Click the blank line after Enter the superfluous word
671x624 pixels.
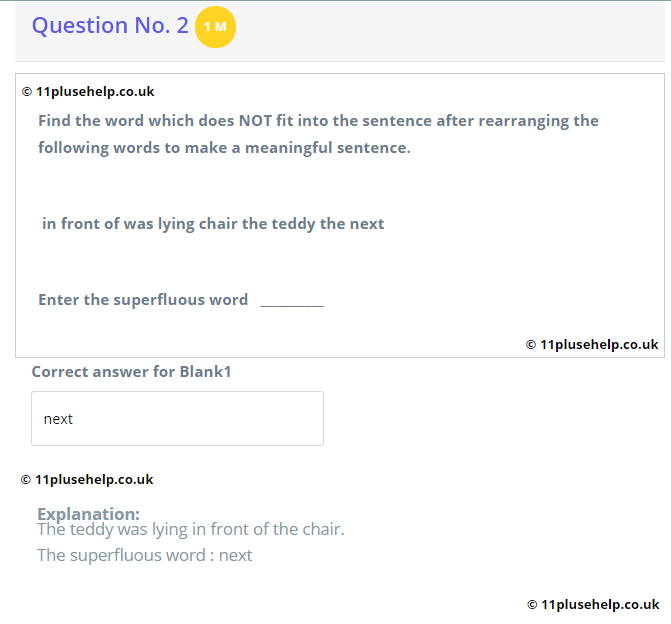292,302
